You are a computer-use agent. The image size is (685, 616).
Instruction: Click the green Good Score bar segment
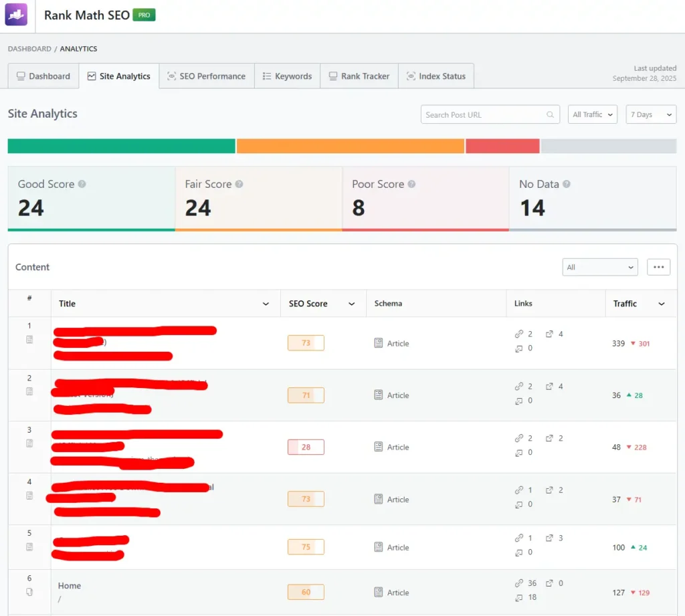tap(121, 146)
